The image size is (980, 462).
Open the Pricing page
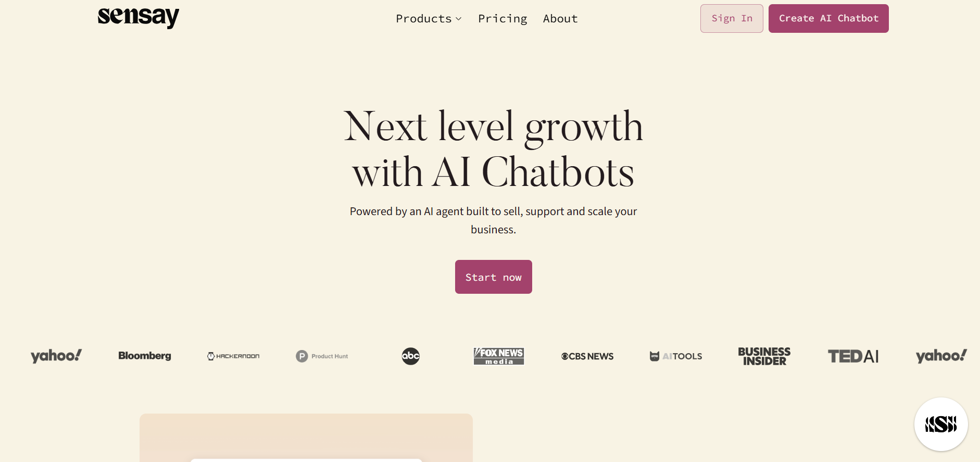[502, 19]
